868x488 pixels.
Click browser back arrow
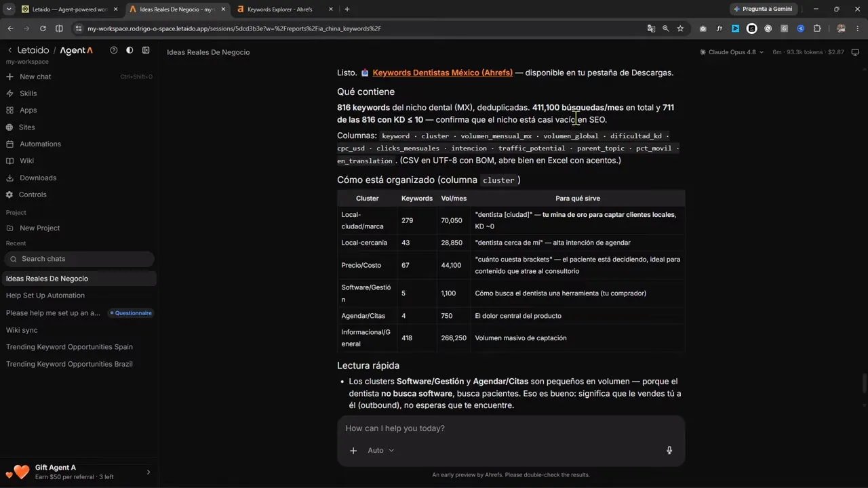(x=10, y=28)
